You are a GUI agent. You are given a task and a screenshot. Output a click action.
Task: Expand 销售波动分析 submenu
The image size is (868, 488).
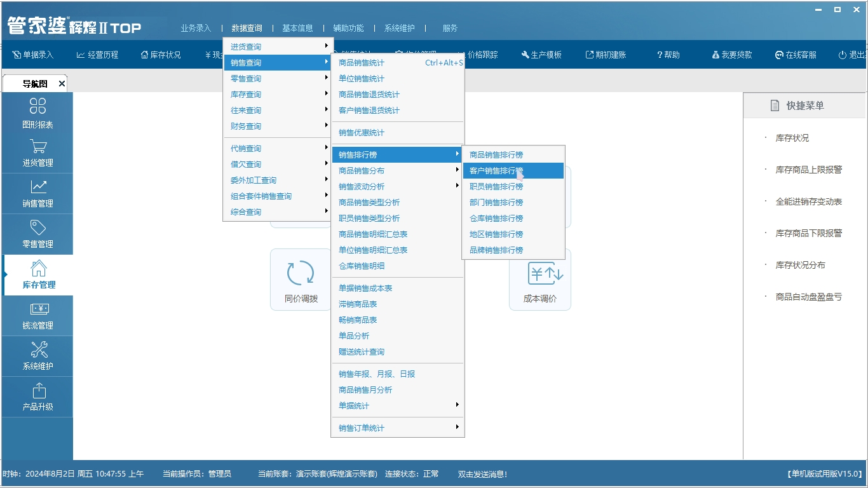[x=398, y=187]
